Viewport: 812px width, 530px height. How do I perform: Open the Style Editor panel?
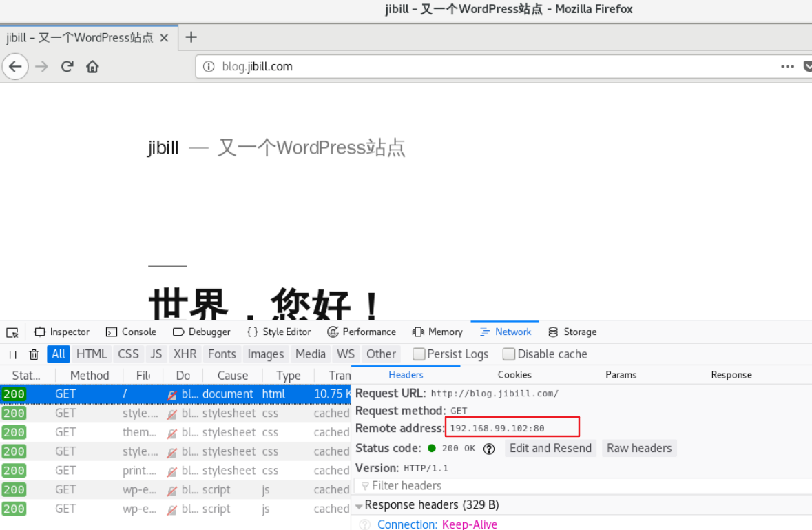click(279, 332)
